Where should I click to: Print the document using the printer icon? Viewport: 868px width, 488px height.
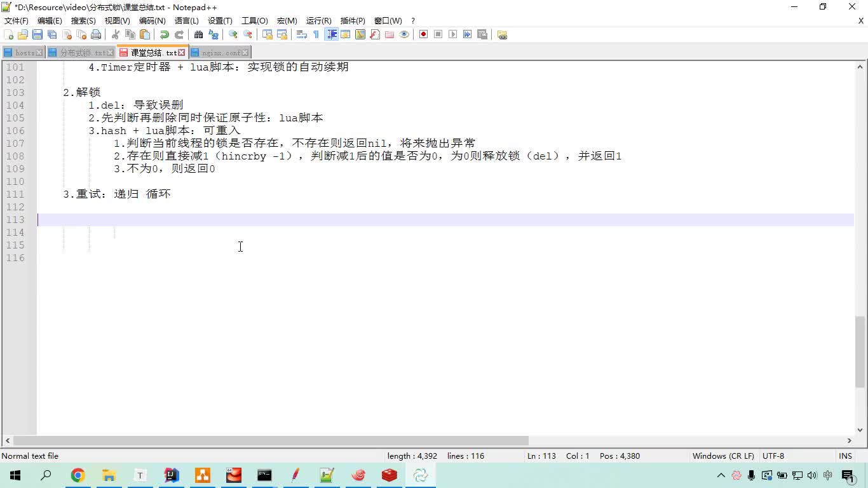(96, 34)
